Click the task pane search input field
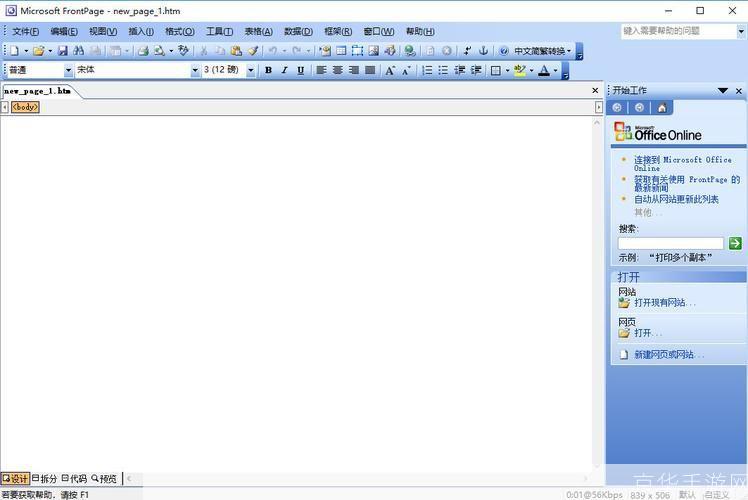The image size is (748, 500). click(671, 243)
